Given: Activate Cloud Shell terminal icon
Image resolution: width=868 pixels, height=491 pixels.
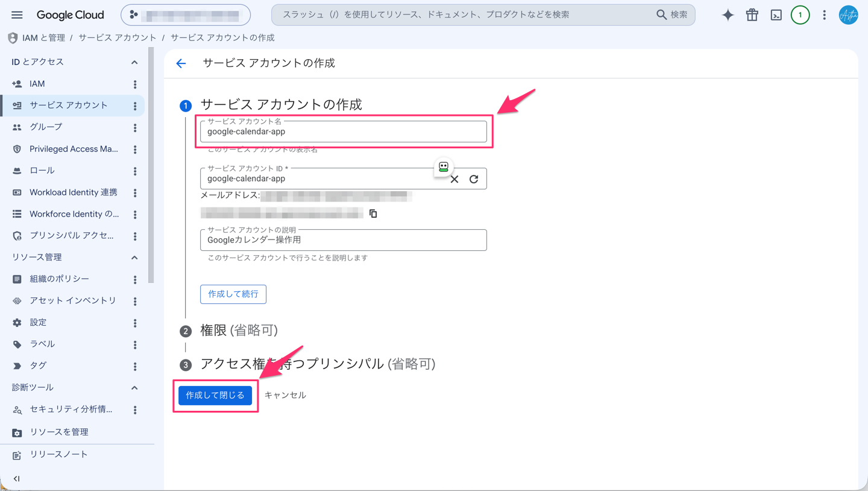Looking at the screenshot, I should coord(776,15).
